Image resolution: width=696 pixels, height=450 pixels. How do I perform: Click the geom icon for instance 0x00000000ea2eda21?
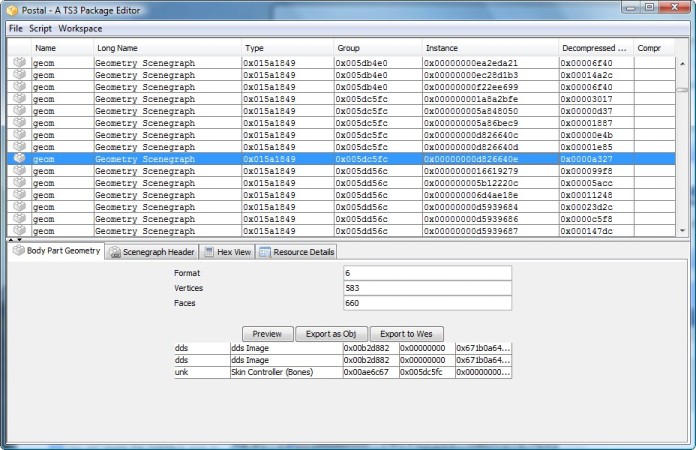[18, 62]
